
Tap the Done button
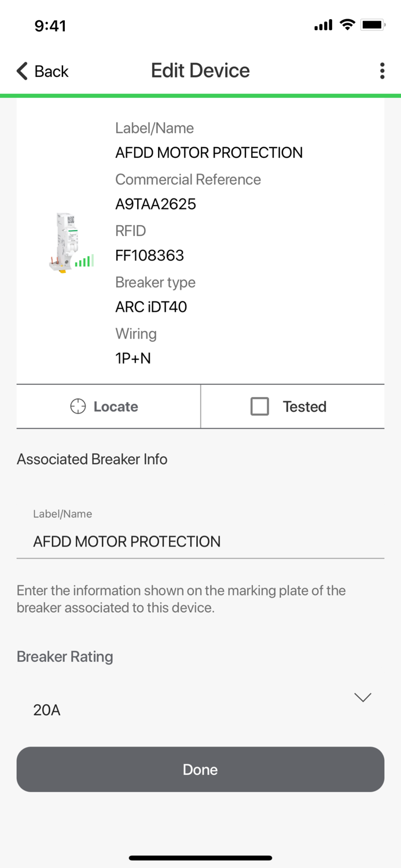[200, 770]
